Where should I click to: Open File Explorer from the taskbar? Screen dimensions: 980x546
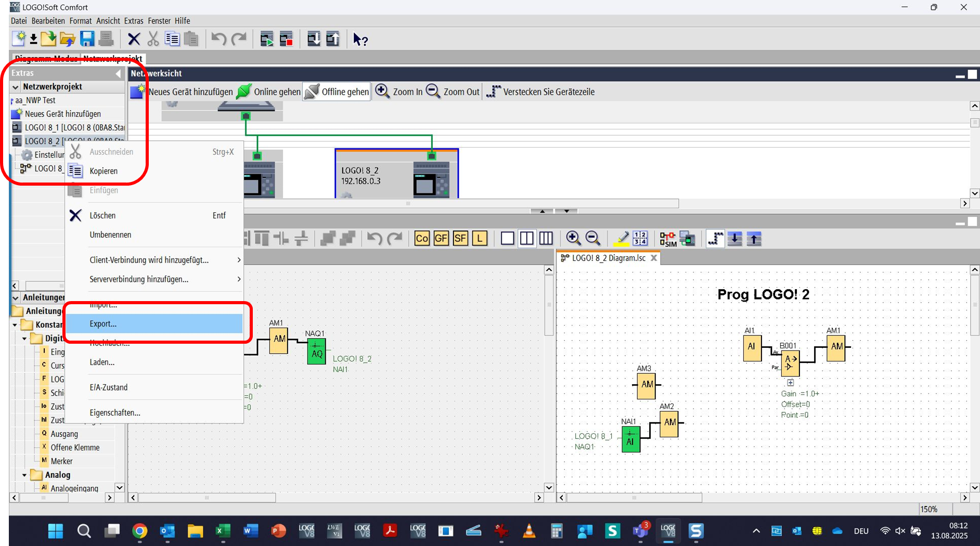[195, 531]
